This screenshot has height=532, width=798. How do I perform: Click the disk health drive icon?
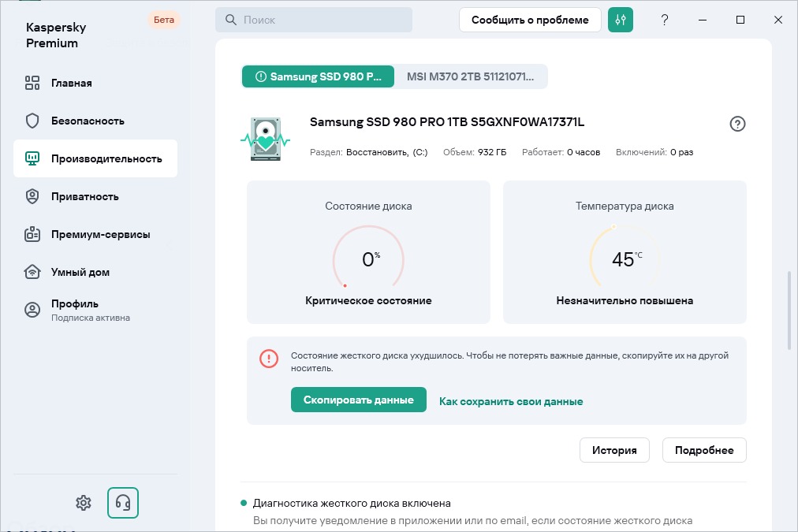coord(265,140)
